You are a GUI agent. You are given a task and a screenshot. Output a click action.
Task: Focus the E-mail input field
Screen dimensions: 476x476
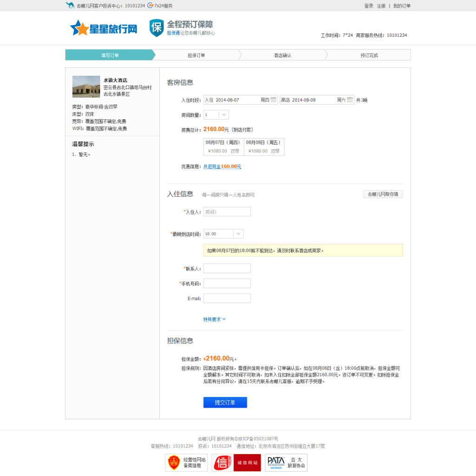pos(227,298)
